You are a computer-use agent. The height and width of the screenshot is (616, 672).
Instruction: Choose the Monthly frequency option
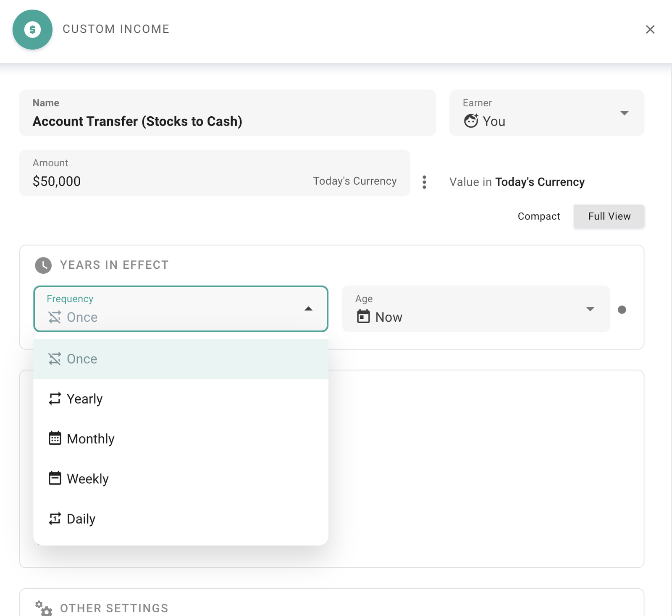[x=90, y=439]
